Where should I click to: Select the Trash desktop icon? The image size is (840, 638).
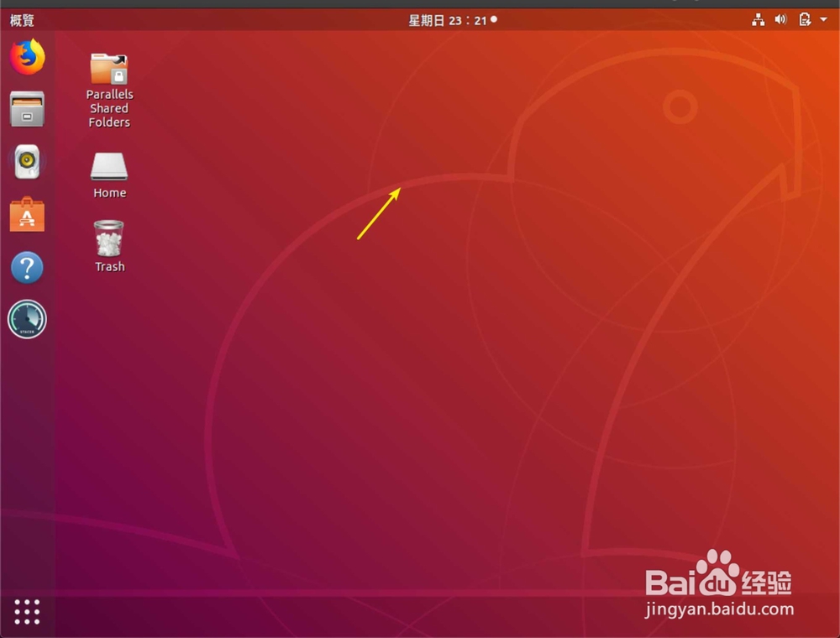109,247
